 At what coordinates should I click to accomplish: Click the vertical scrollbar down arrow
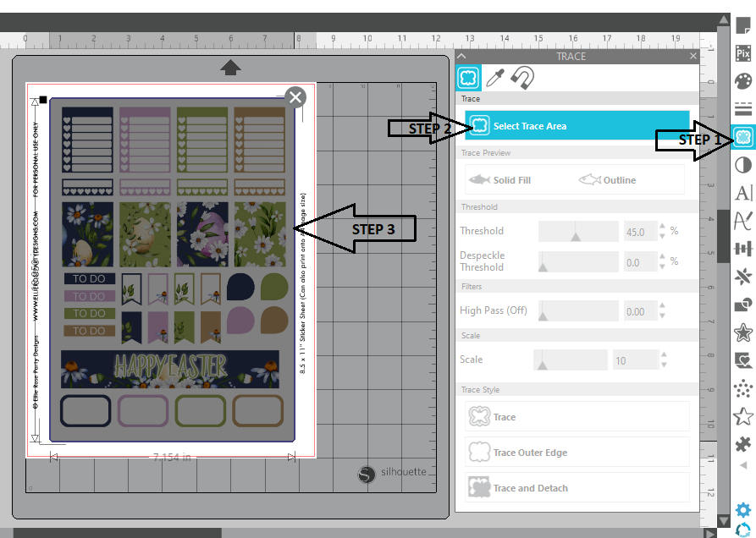coord(723,521)
